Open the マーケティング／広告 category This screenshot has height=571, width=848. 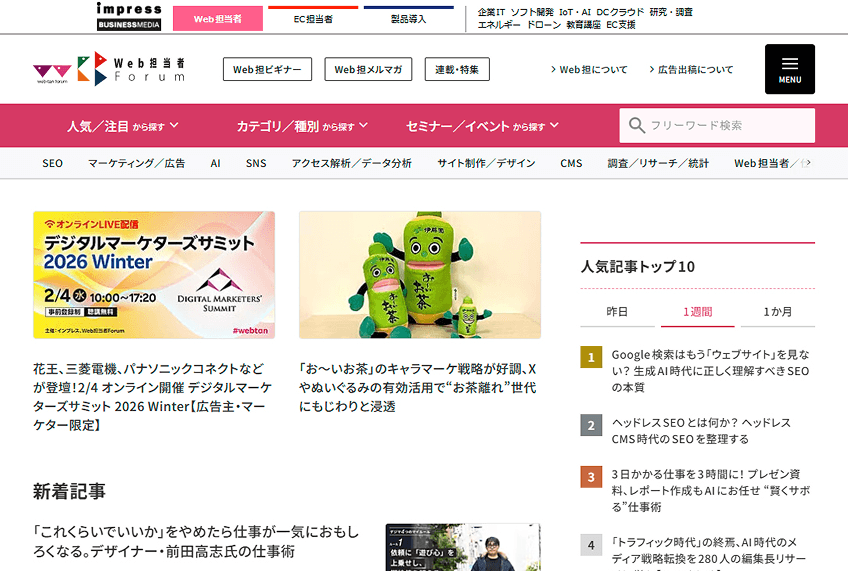[x=136, y=163]
